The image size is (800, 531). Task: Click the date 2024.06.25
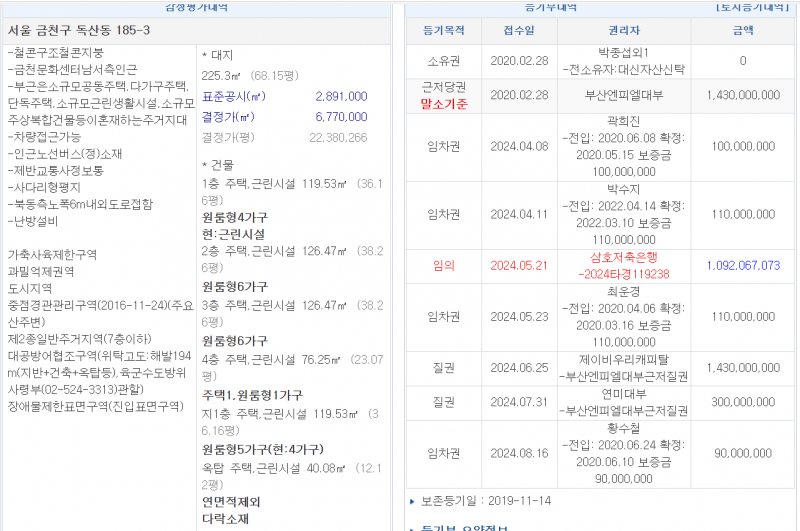pyautogui.click(x=519, y=368)
